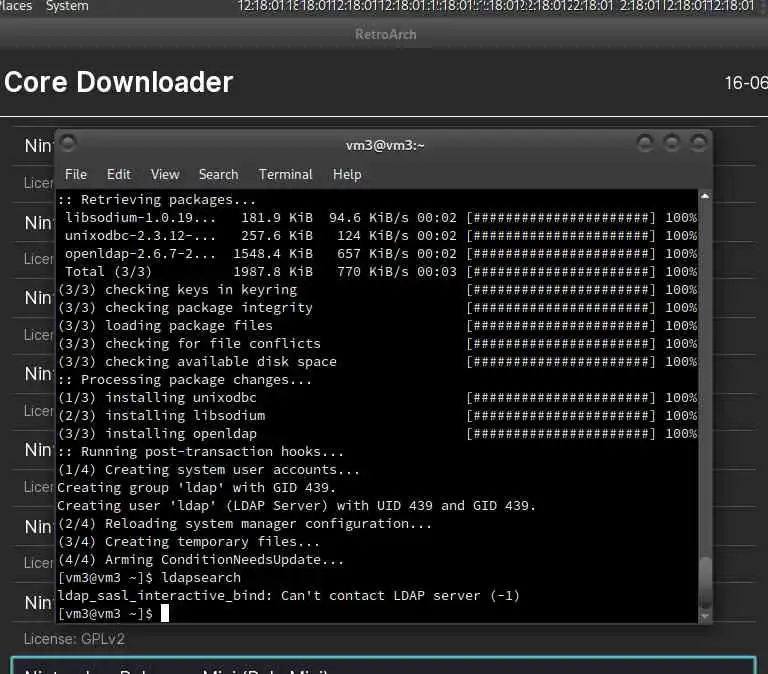Click 'checking for file conflicts' line
Viewport: 768px width, 674px height.
coord(377,343)
